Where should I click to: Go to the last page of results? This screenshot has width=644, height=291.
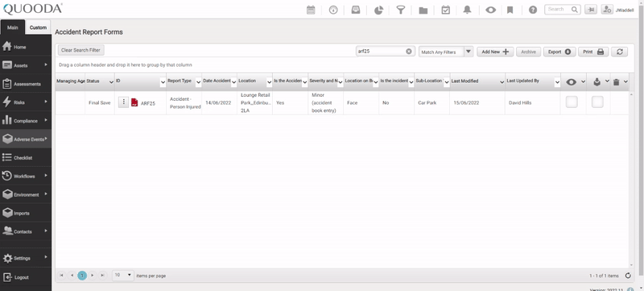tap(103, 276)
